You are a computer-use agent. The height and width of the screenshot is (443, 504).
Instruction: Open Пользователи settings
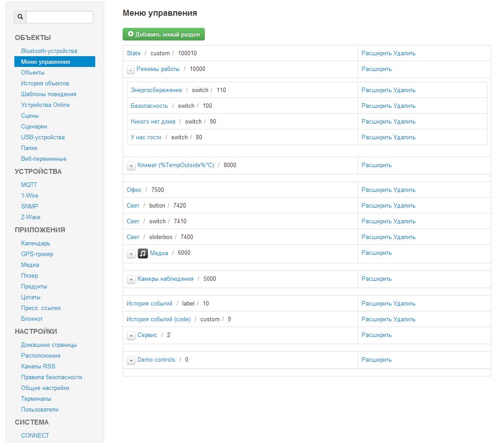coord(40,410)
